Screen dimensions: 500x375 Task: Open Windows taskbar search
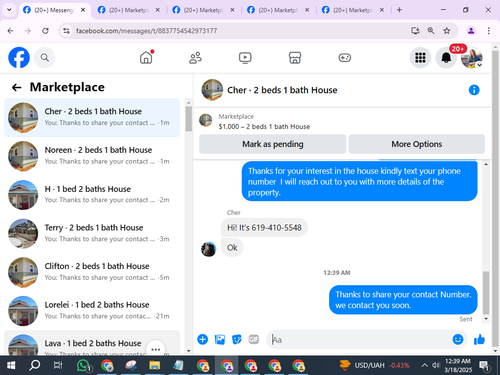[x=34, y=366]
